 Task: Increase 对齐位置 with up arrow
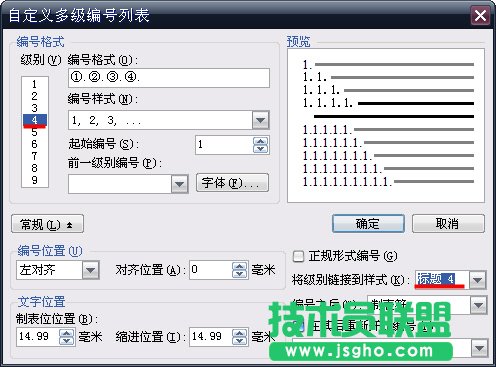(239, 266)
